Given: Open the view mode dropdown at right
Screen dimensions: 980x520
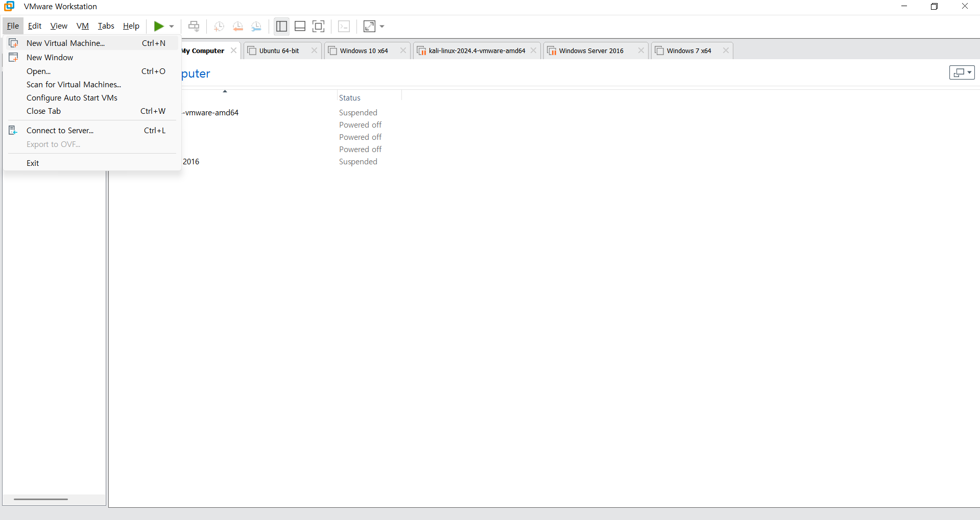Looking at the screenshot, I should pos(962,72).
